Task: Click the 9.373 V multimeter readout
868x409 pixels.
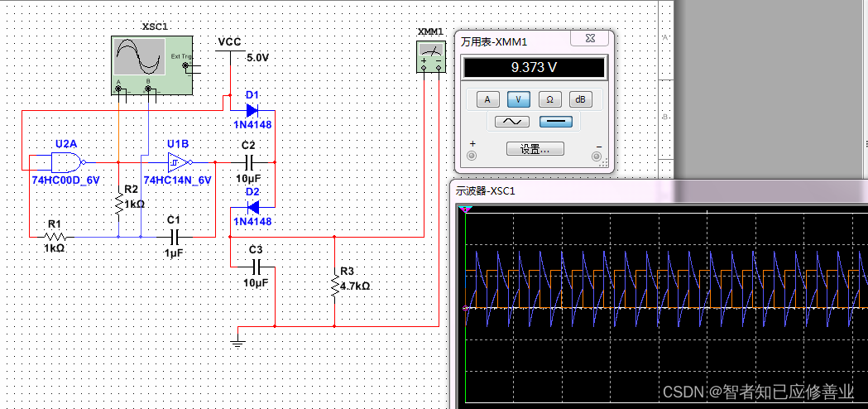Action: coord(535,68)
